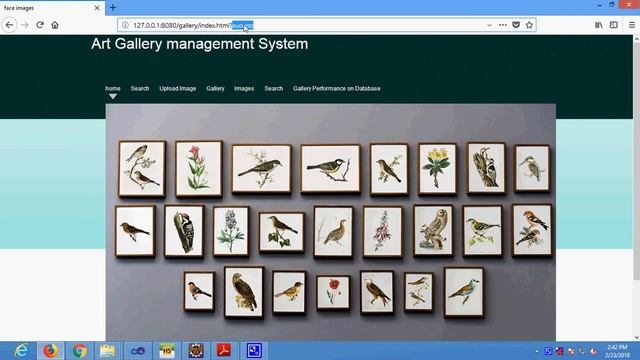Click the bird gallery wall banner image
The image size is (640, 360).
click(x=331, y=222)
